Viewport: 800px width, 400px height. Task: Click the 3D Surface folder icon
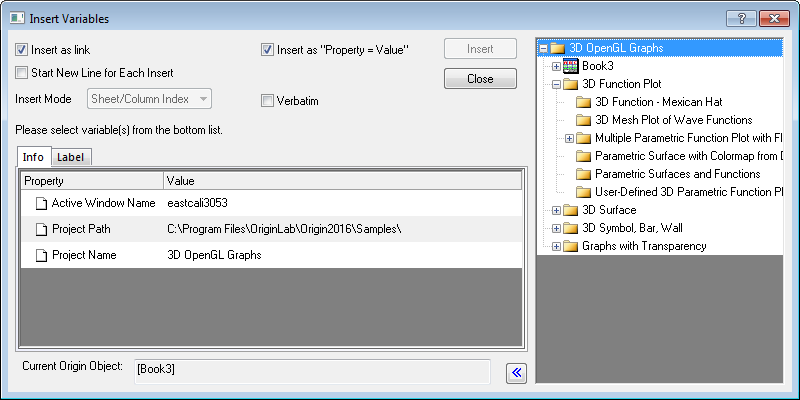click(571, 210)
